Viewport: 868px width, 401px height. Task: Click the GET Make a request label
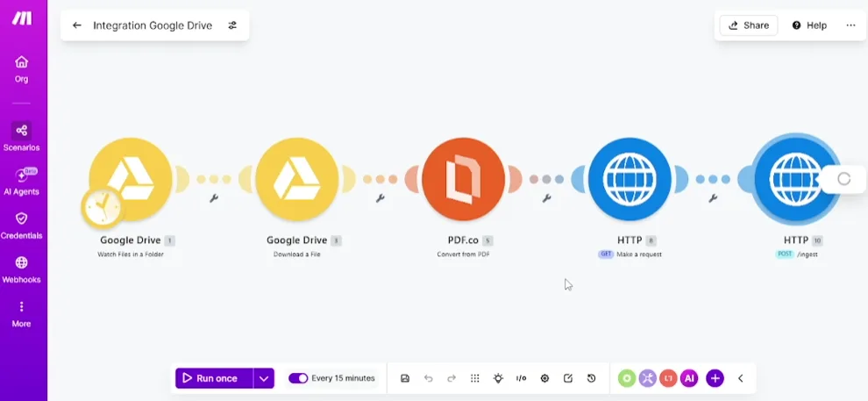tap(630, 254)
